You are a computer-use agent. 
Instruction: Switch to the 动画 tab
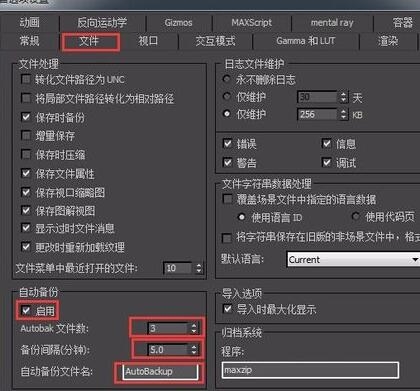[x=29, y=23]
